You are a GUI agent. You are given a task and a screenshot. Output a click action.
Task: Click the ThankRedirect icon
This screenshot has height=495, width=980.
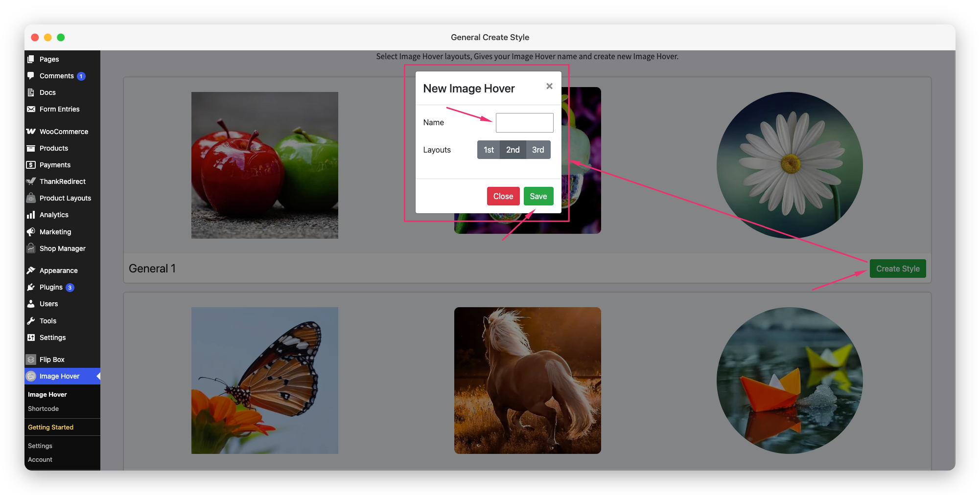31,181
